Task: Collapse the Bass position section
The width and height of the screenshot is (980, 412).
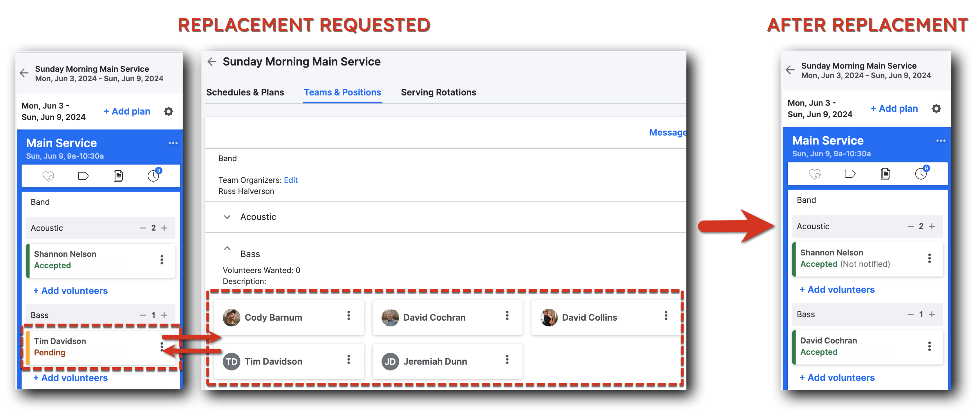Action: pos(227,248)
